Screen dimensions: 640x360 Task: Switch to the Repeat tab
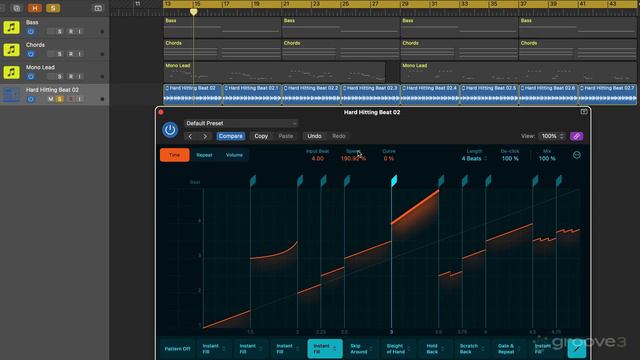tap(204, 155)
